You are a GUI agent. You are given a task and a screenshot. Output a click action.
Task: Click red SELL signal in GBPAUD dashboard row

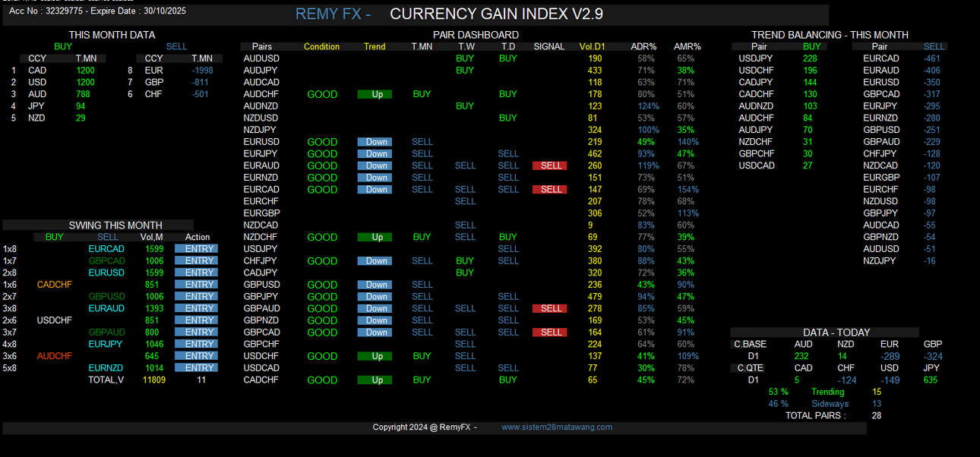pyautogui.click(x=550, y=308)
